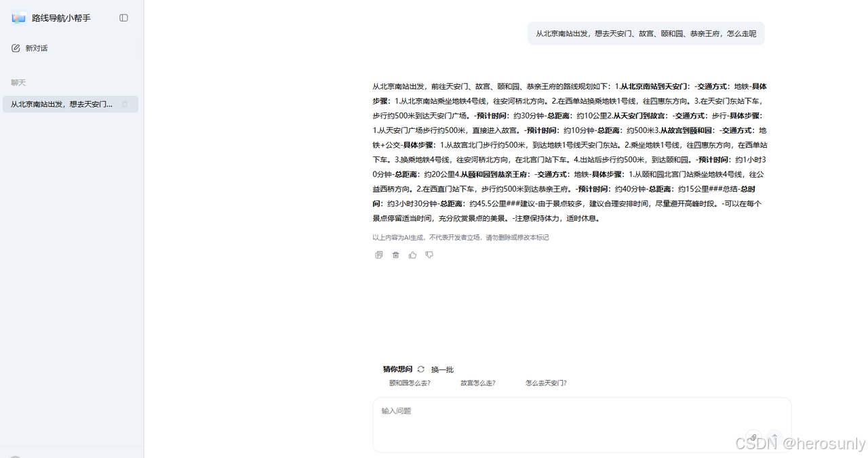Ask 怎么去天安门? from suggested prompts

(x=547, y=383)
